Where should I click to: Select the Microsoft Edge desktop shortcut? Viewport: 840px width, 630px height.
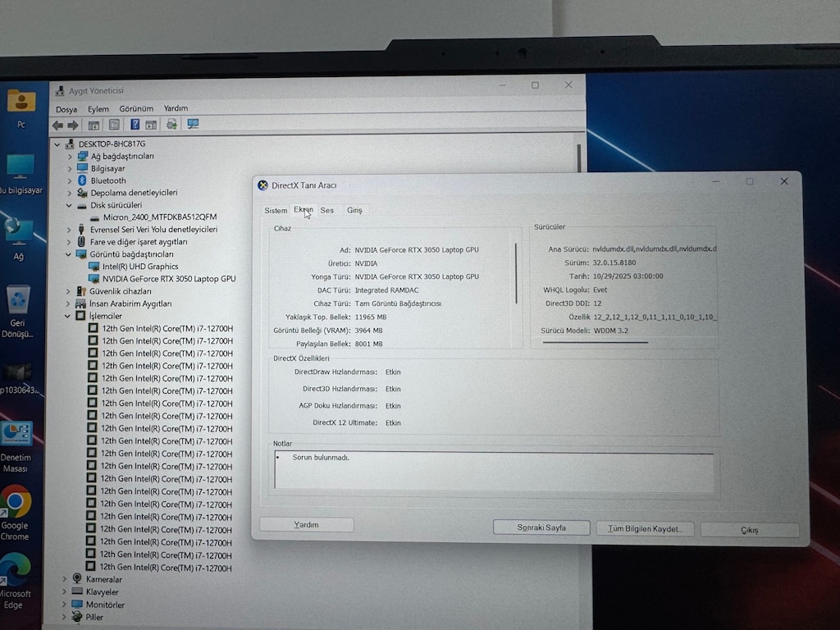pyautogui.click(x=15, y=582)
